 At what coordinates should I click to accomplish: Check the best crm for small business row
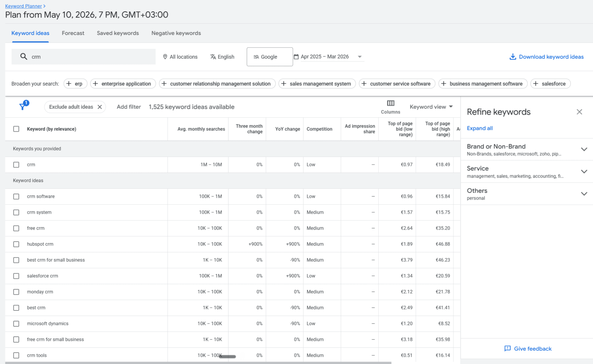pos(16,260)
